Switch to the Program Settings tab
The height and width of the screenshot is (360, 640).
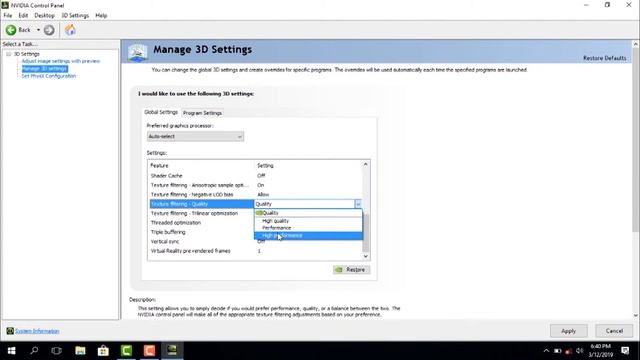pos(202,113)
